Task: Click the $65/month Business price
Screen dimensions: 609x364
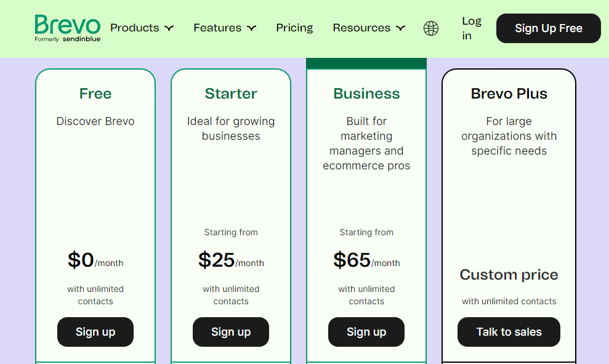Action: click(x=366, y=261)
